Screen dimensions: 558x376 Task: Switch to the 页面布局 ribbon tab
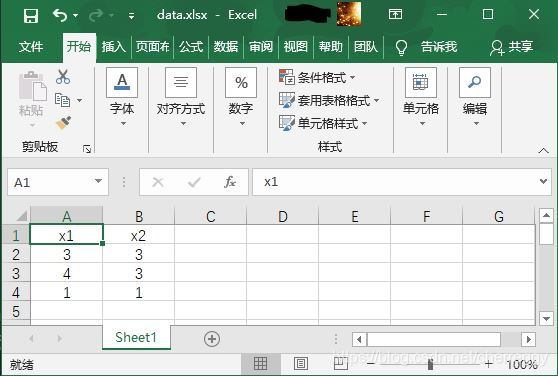152,47
